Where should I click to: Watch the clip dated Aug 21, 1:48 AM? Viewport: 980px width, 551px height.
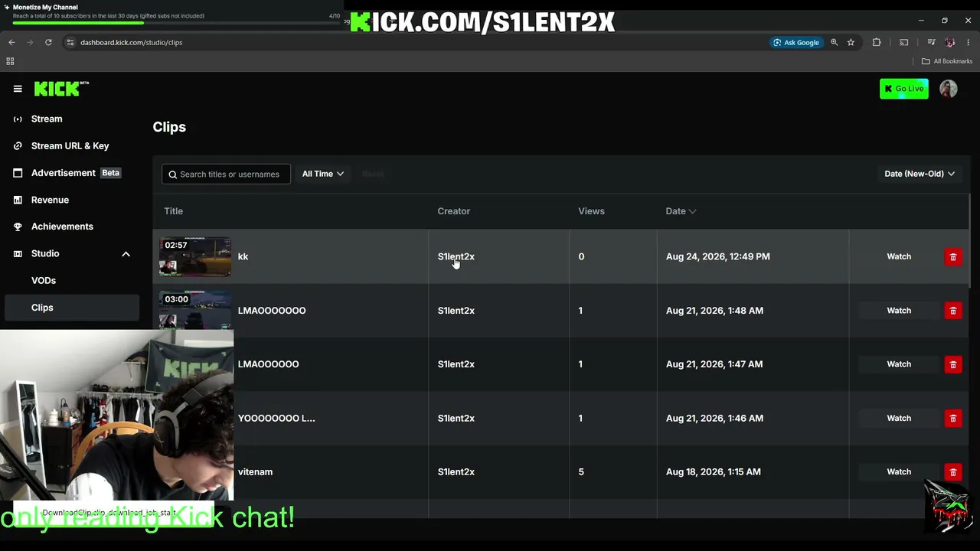(x=899, y=311)
